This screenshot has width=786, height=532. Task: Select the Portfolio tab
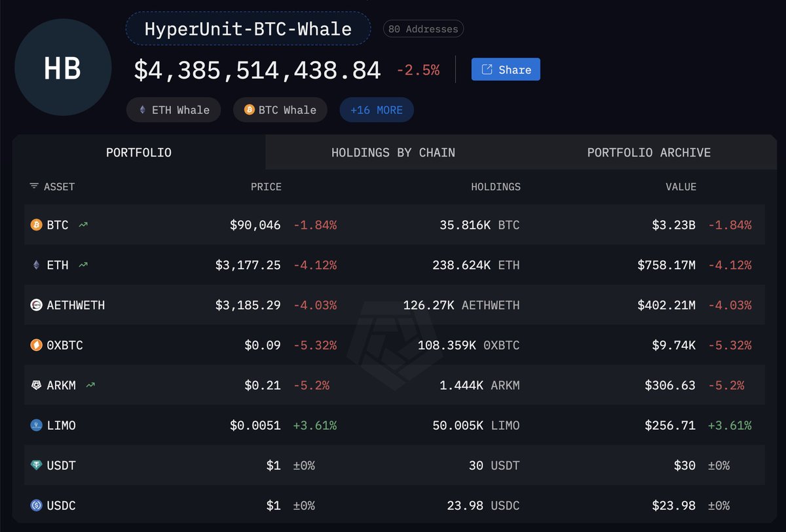(x=139, y=153)
